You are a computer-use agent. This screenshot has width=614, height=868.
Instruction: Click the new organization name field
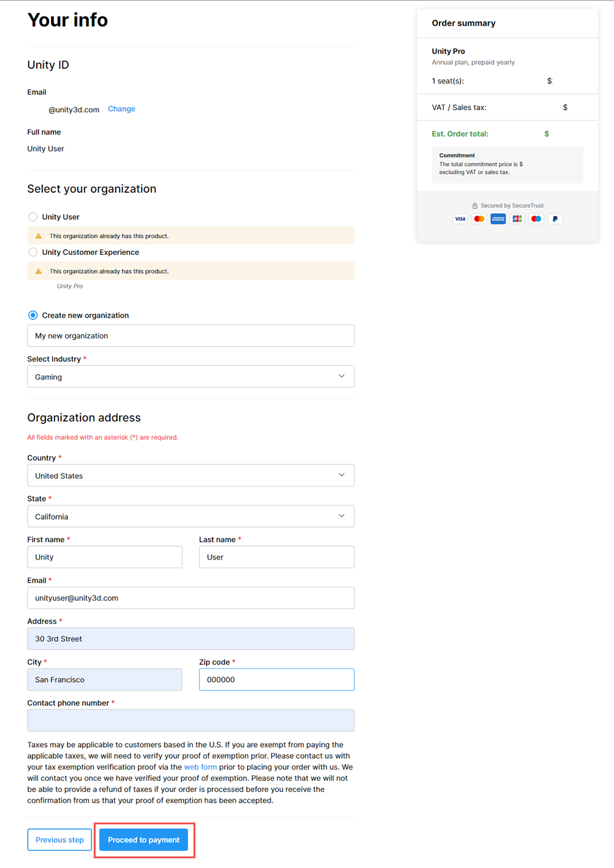point(190,335)
